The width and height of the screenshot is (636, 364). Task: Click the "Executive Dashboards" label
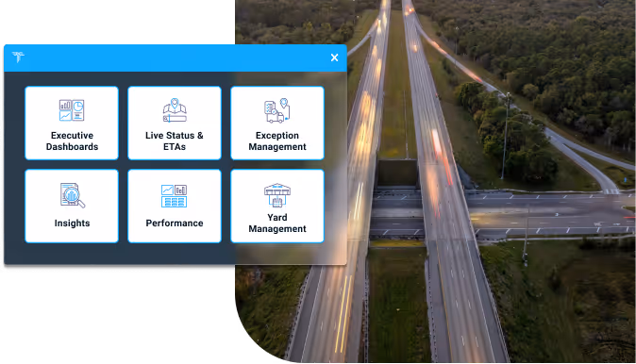click(x=73, y=141)
